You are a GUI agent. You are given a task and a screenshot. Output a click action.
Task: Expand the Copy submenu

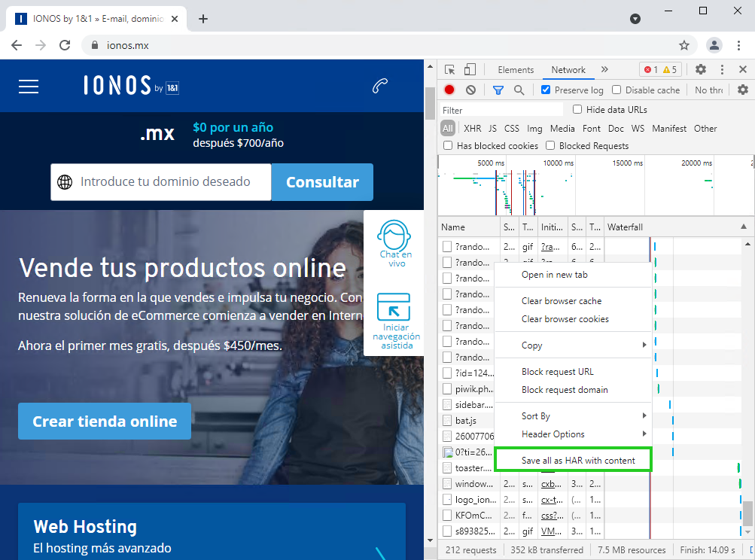(573, 345)
